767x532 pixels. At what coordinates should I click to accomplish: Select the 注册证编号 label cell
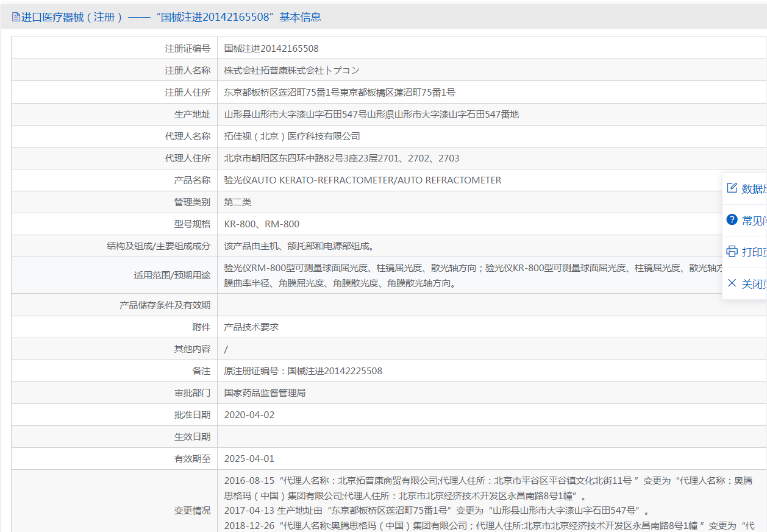coord(115,48)
